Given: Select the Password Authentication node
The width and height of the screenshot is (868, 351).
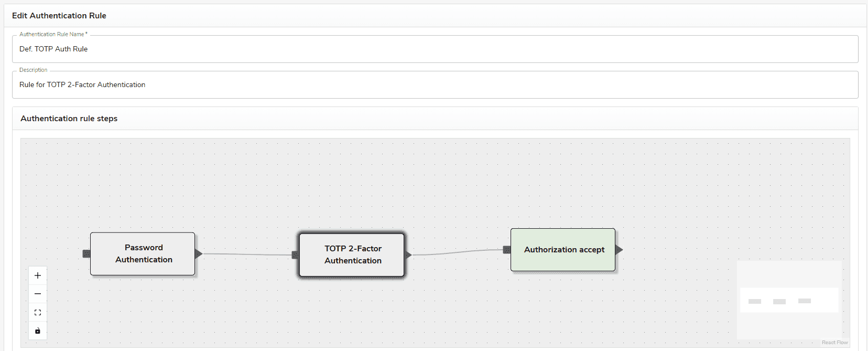Looking at the screenshot, I should (143, 254).
